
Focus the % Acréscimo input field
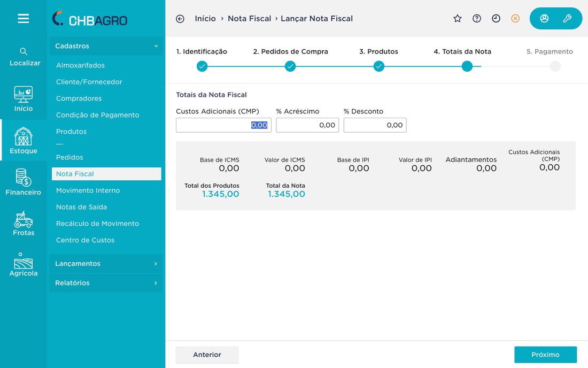click(x=307, y=125)
